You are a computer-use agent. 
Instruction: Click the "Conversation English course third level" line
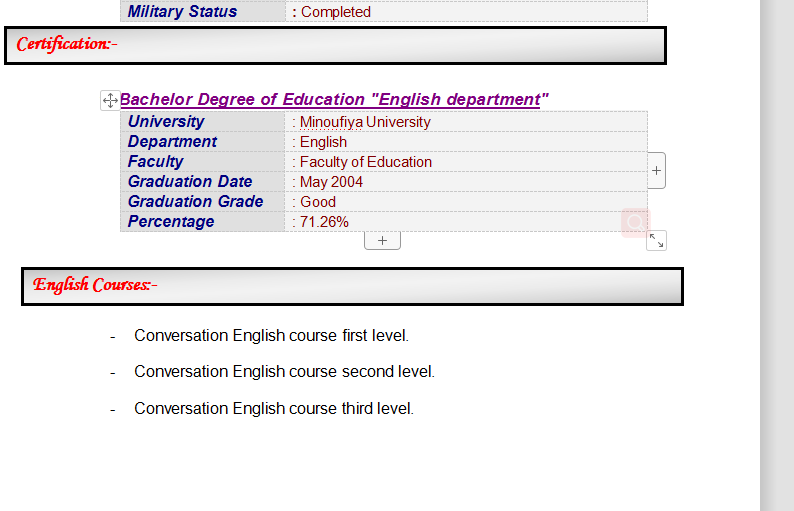(x=274, y=409)
